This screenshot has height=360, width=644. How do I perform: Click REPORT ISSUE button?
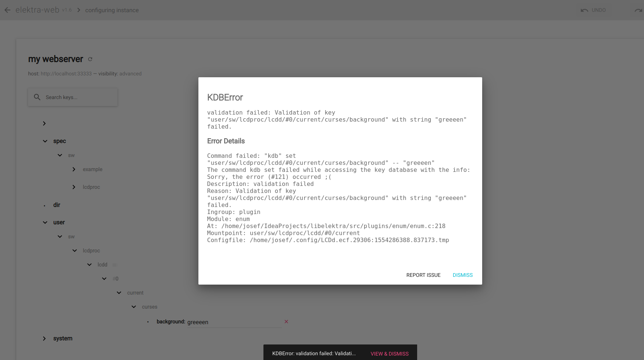click(x=423, y=275)
